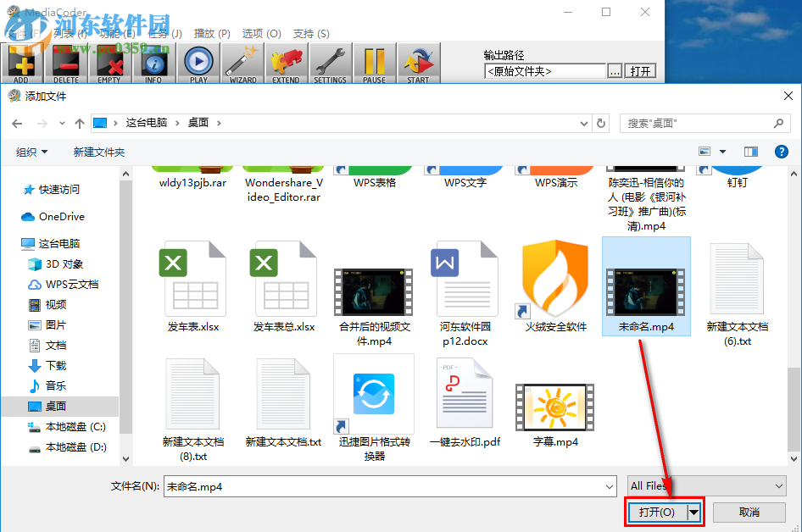The image size is (802, 532).
Task: Open MediaCoder SETTINGS
Action: click(330, 63)
